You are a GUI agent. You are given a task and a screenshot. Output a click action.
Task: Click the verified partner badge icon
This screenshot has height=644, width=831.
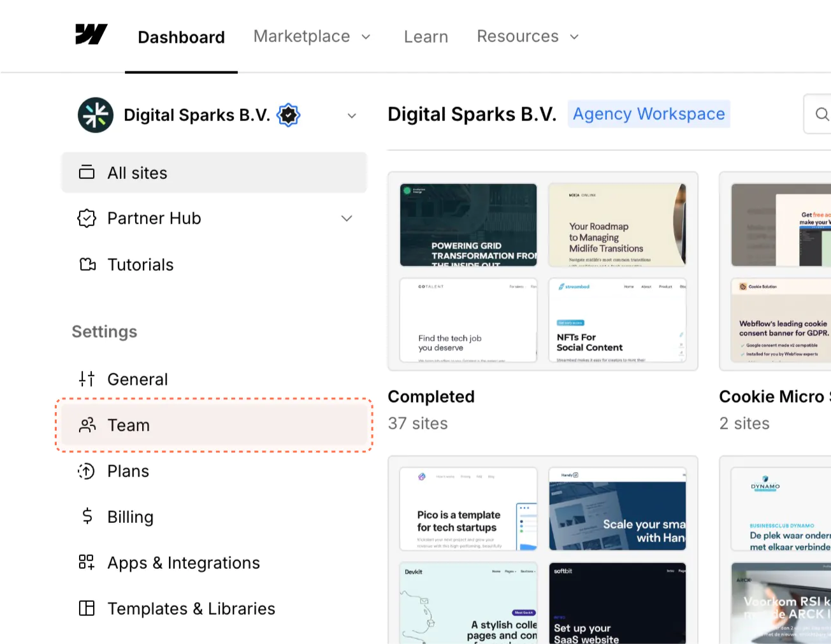[x=289, y=115]
